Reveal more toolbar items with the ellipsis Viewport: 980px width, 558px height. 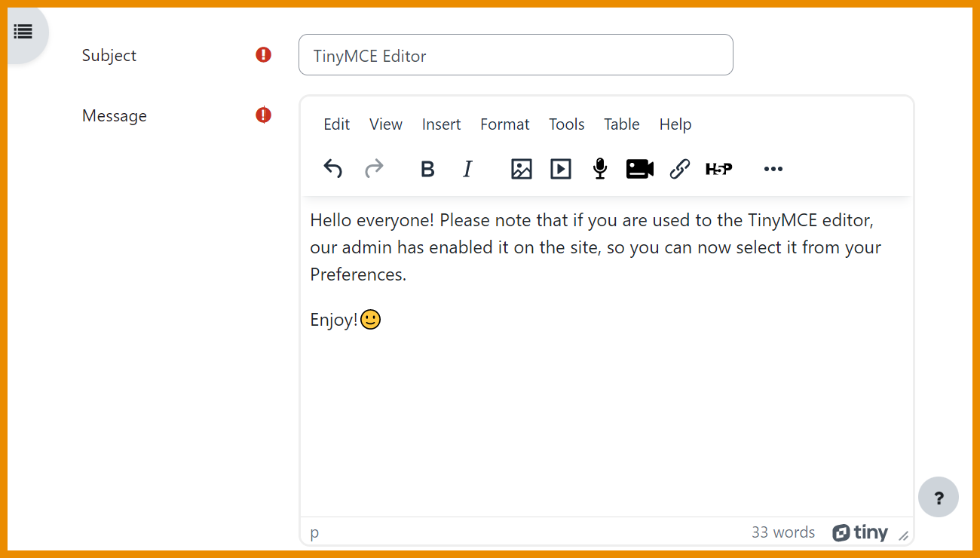(x=773, y=169)
